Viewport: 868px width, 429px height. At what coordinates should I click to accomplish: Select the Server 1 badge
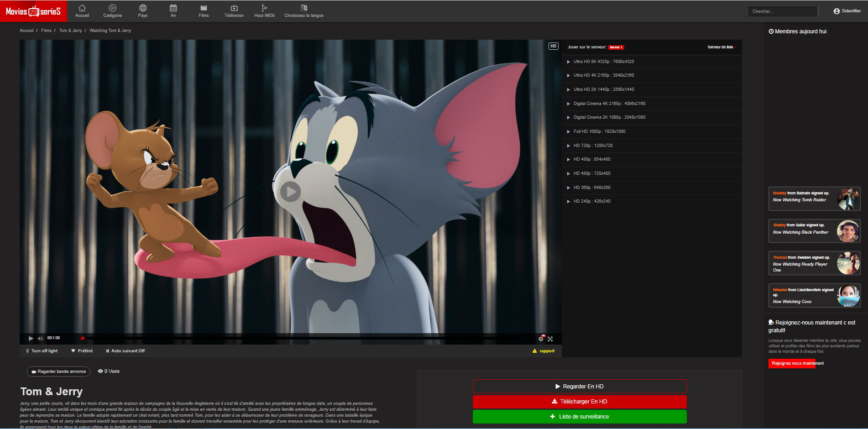pos(616,47)
